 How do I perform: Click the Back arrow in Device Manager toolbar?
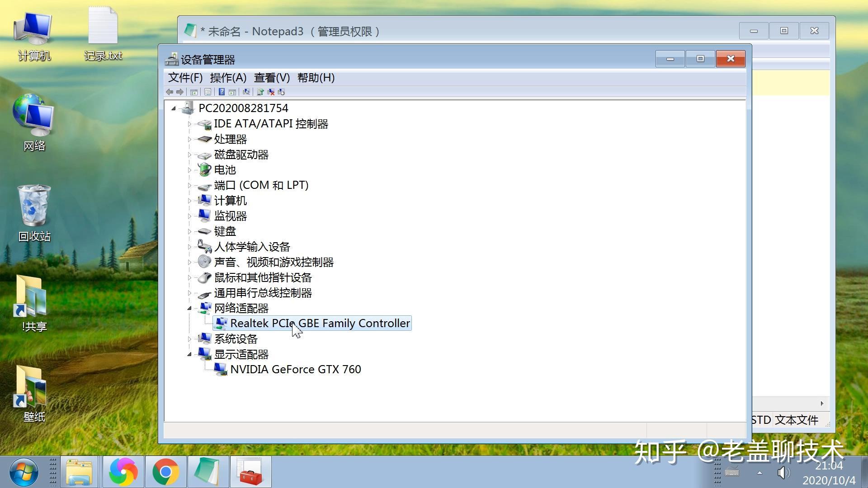click(x=170, y=92)
